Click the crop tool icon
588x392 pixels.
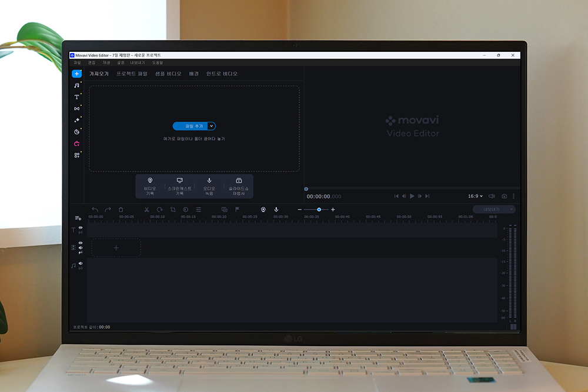point(173,210)
